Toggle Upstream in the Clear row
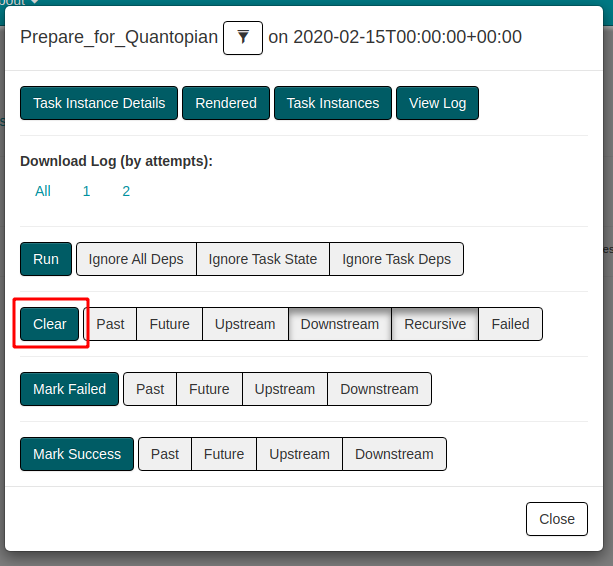This screenshot has width=613, height=566. [245, 324]
